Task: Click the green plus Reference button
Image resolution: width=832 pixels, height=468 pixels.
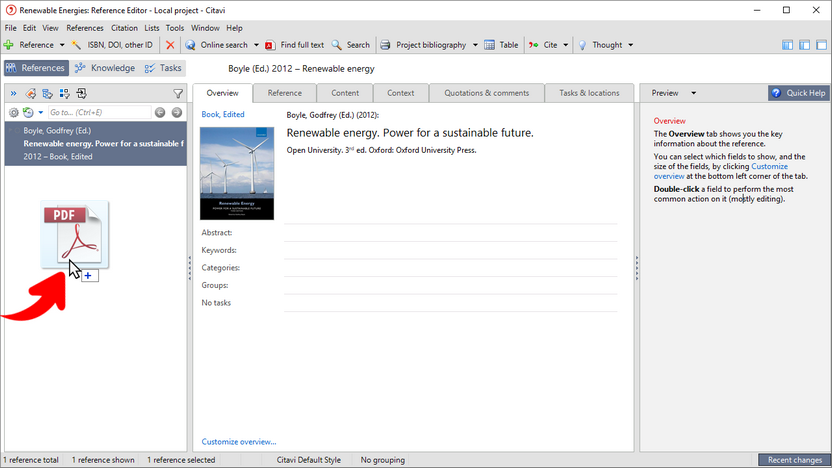Action: point(29,45)
